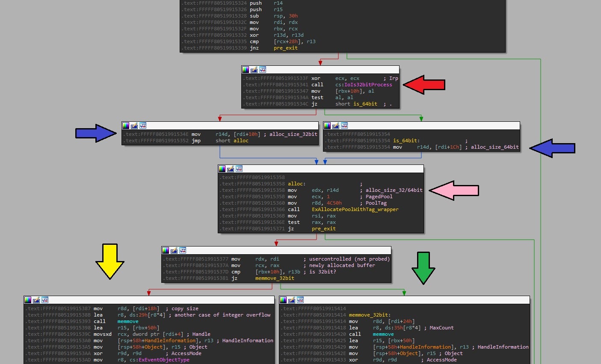Click the pink arrow beside alloc block
The height and width of the screenshot is (364, 601).
pos(453,191)
